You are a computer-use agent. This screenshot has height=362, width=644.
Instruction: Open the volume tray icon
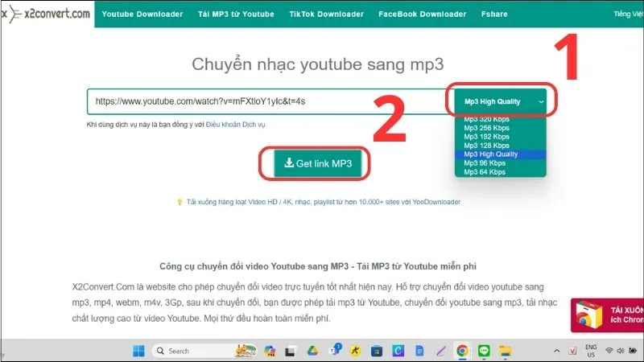pos(621,351)
